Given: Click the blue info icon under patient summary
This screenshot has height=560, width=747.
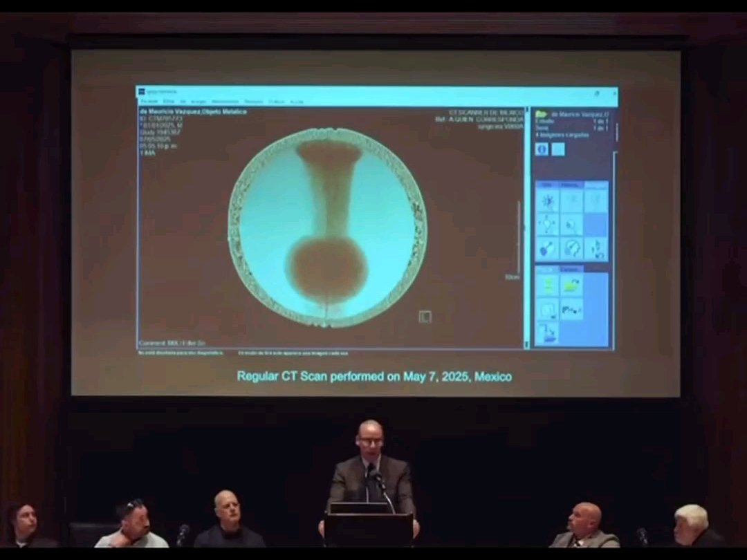Looking at the screenshot, I should pos(542,149).
